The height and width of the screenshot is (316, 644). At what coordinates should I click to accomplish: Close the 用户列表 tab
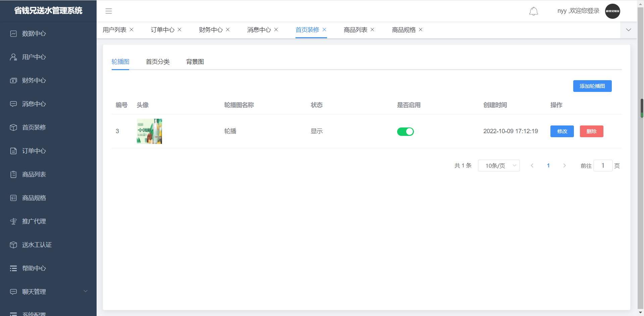coord(131,30)
